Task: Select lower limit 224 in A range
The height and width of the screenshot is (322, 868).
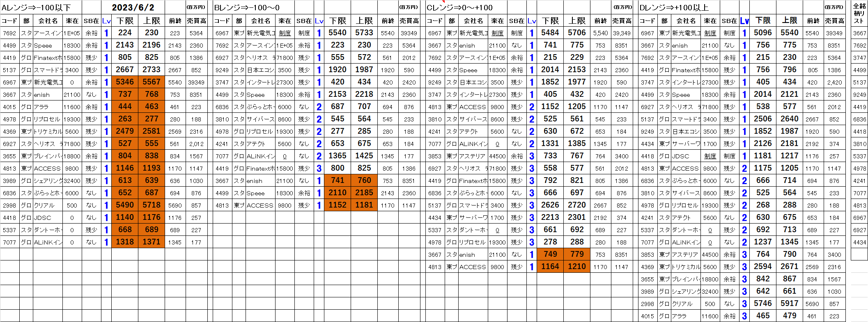Action: tap(125, 33)
